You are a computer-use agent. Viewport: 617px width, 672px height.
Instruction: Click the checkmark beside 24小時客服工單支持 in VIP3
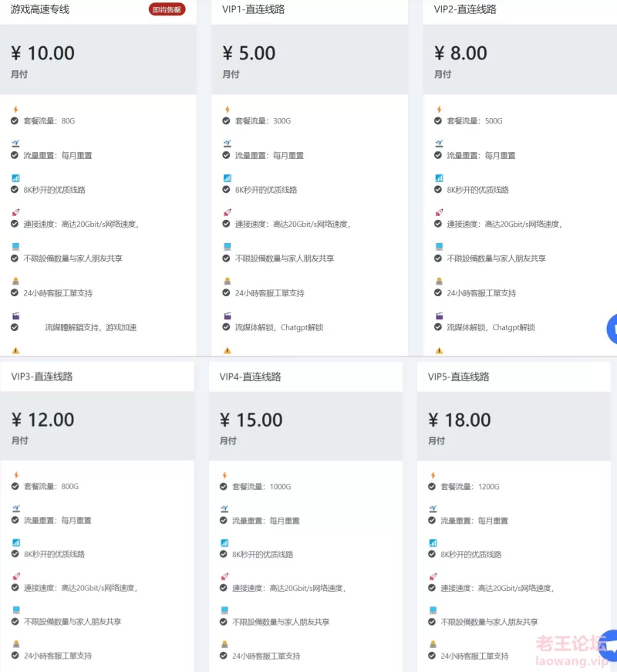tap(15, 655)
